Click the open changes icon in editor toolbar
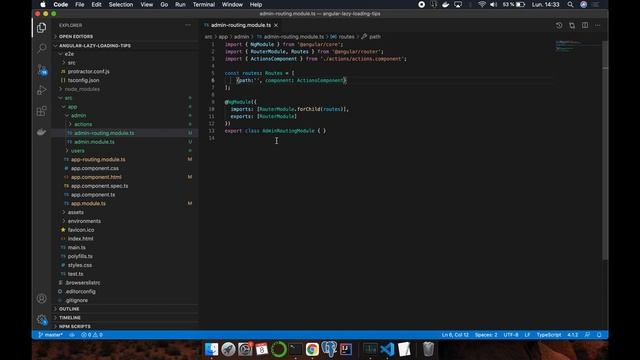The width and height of the screenshot is (640, 360). tap(572, 25)
